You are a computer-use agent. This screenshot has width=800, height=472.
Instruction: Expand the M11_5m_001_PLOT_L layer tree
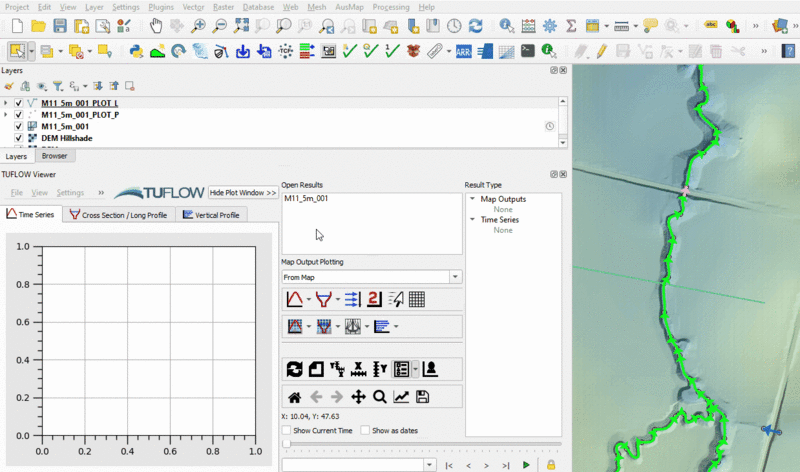(7, 103)
